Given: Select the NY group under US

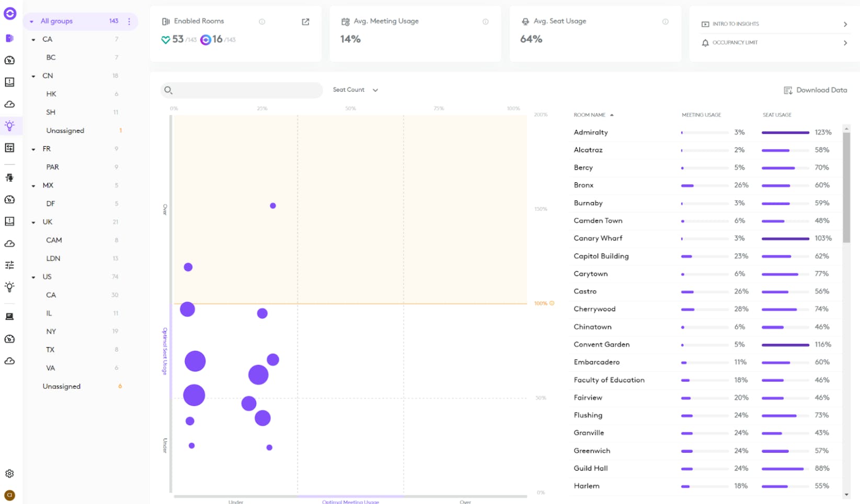Looking at the screenshot, I should 51,332.
